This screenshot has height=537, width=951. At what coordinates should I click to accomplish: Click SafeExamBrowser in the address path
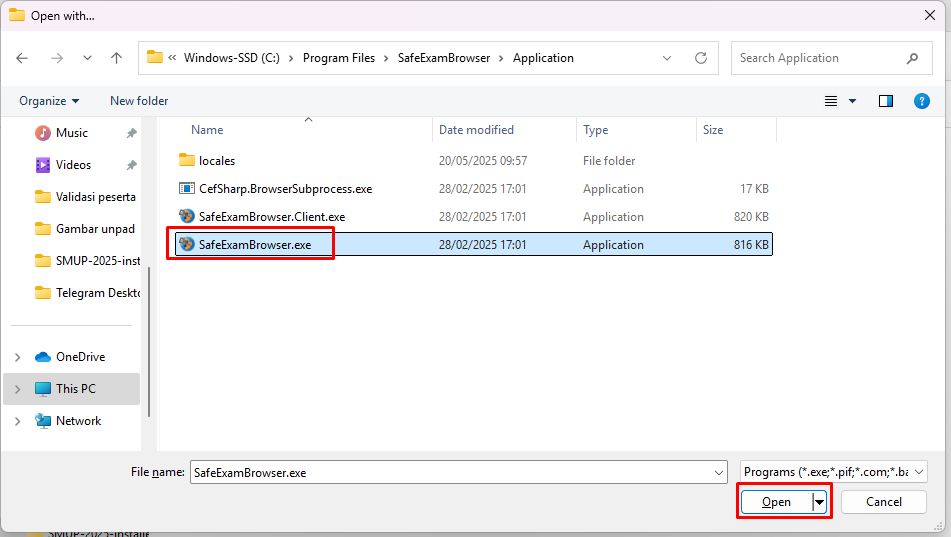444,58
